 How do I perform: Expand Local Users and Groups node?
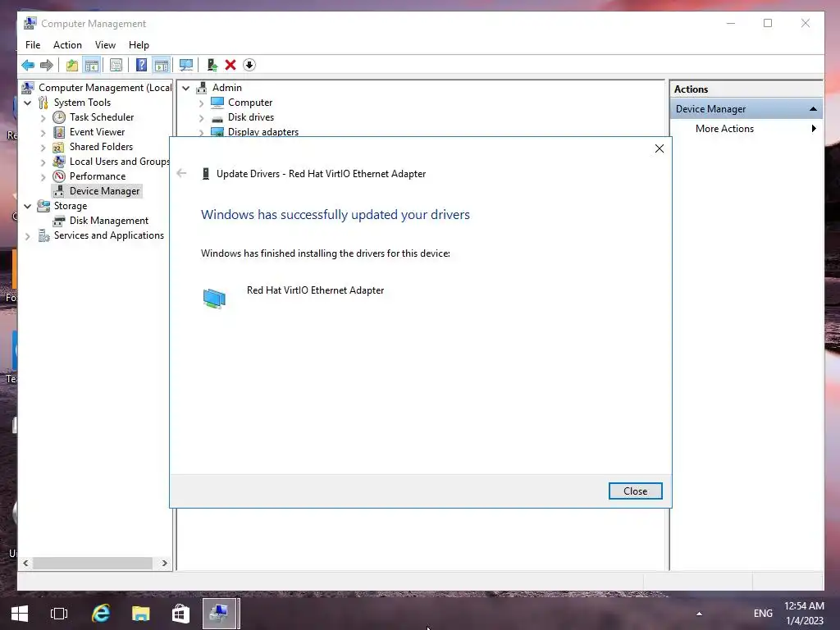click(43, 162)
